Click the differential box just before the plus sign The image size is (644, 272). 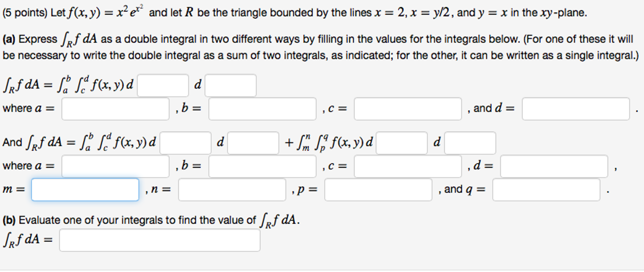pyautogui.click(x=253, y=143)
